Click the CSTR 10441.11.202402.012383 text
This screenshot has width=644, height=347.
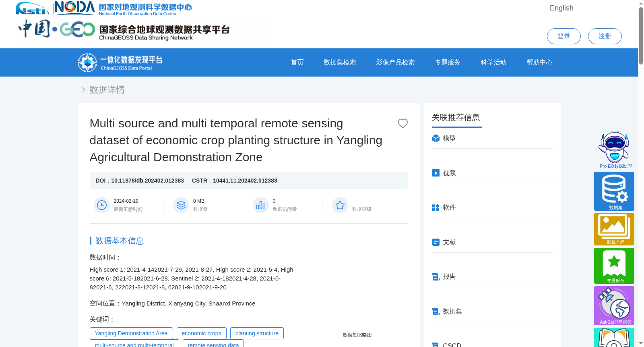click(x=235, y=181)
